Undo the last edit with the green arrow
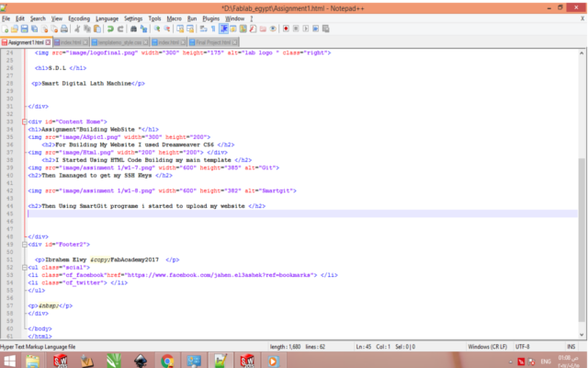Viewport: 588px width, 368px height. click(x=110, y=29)
